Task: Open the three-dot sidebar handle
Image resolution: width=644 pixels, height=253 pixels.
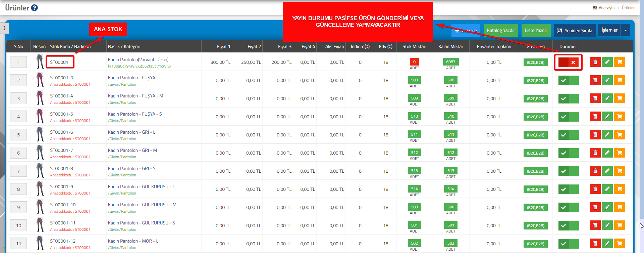Action: pos(4,28)
